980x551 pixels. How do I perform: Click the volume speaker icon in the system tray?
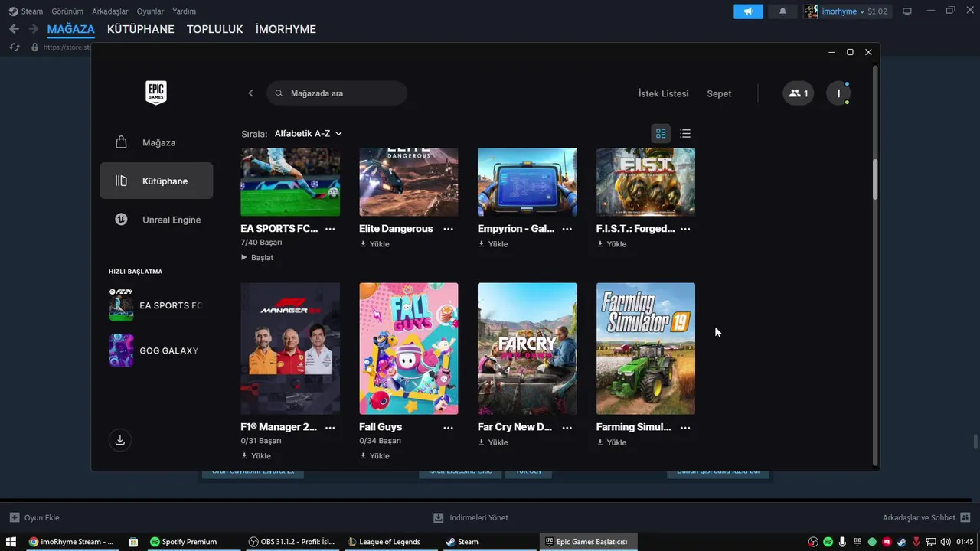945,542
